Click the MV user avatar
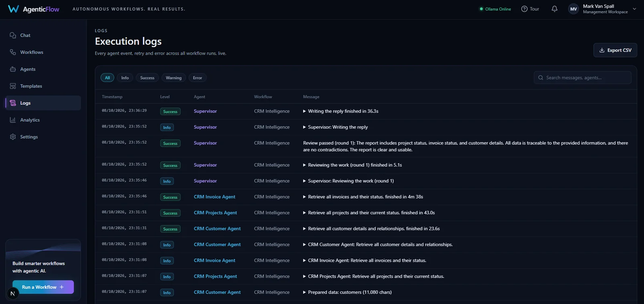 pyautogui.click(x=574, y=9)
